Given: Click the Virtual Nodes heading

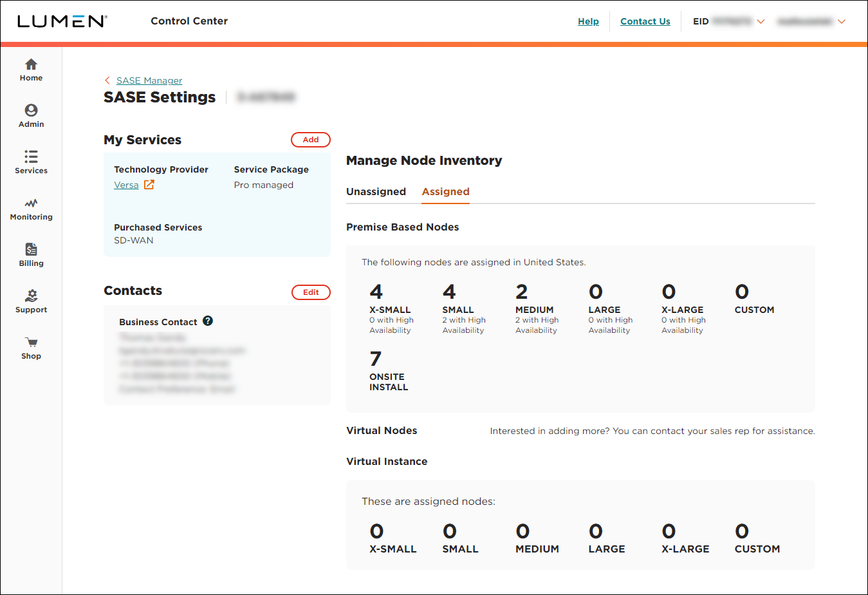Looking at the screenshot, I should coord(382,431).
